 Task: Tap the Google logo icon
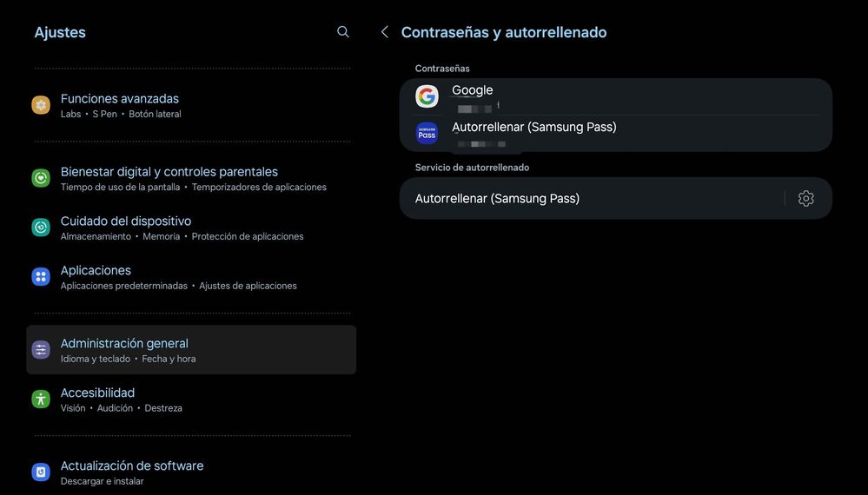pyautogui.click(x=427, y=96)
